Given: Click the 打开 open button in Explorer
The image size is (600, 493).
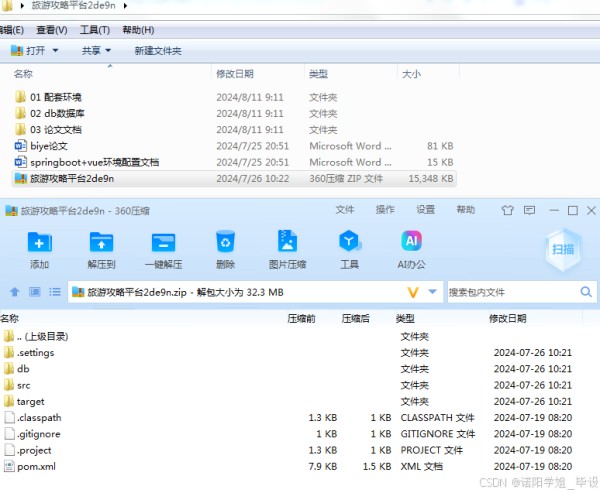Looking at the screenshot, I should [28, 51].
